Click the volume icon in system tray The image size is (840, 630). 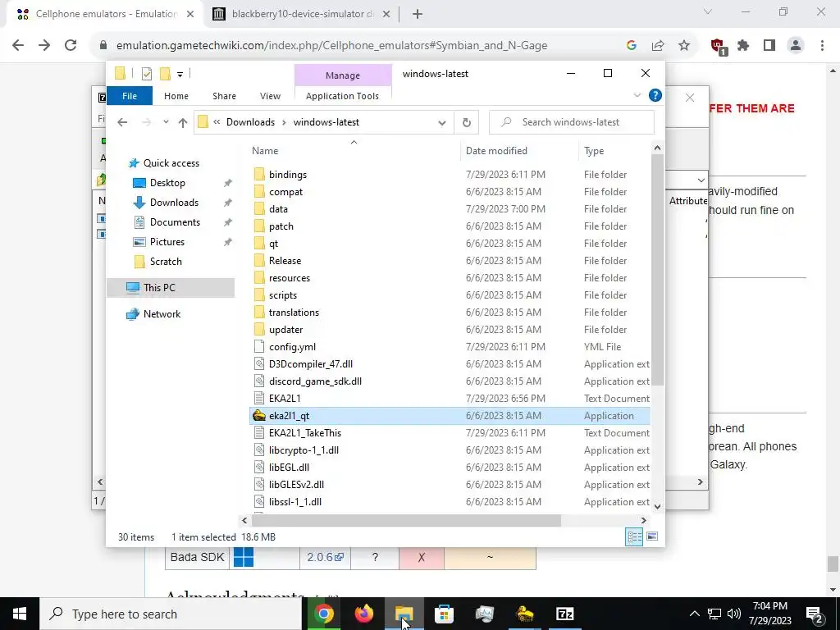pyautogui.click(x=734, y=614)
